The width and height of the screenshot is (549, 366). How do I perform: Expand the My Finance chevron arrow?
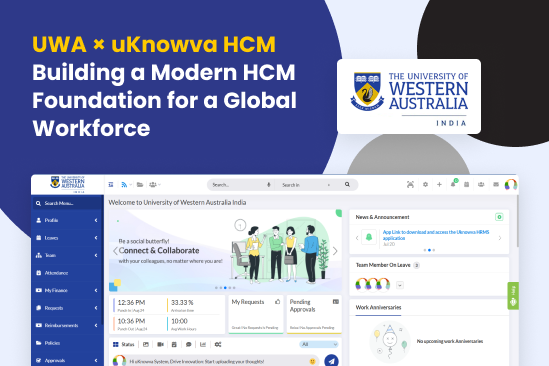96,290
